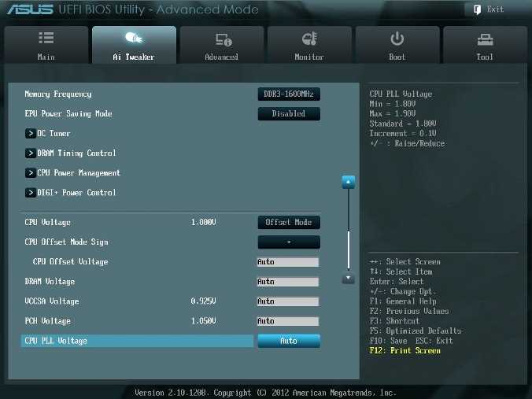Click the VCCSA 0.925V reading
Image resolution: width=532 pixels, height=399 pixels.
click(204, 301)
